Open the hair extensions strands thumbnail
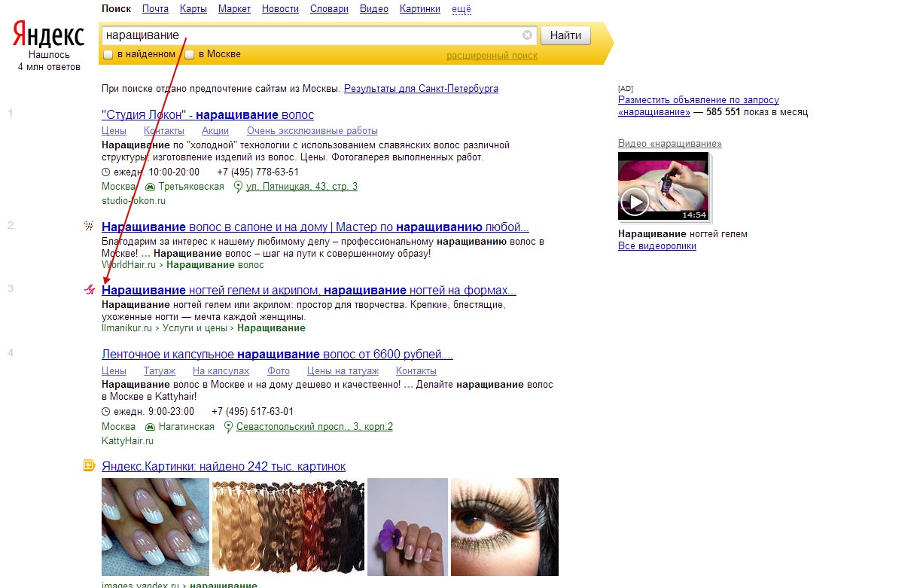This screenshot has width=920, height=588. 288,527
